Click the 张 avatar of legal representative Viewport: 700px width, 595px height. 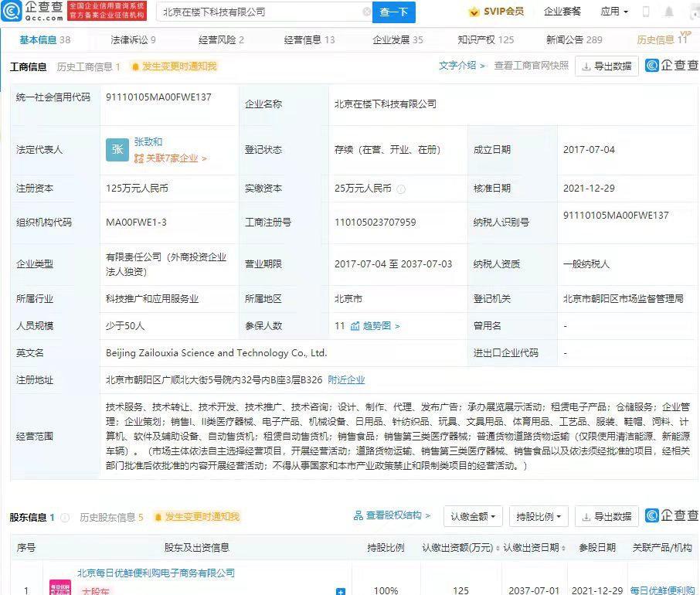(x=117, y=150)
